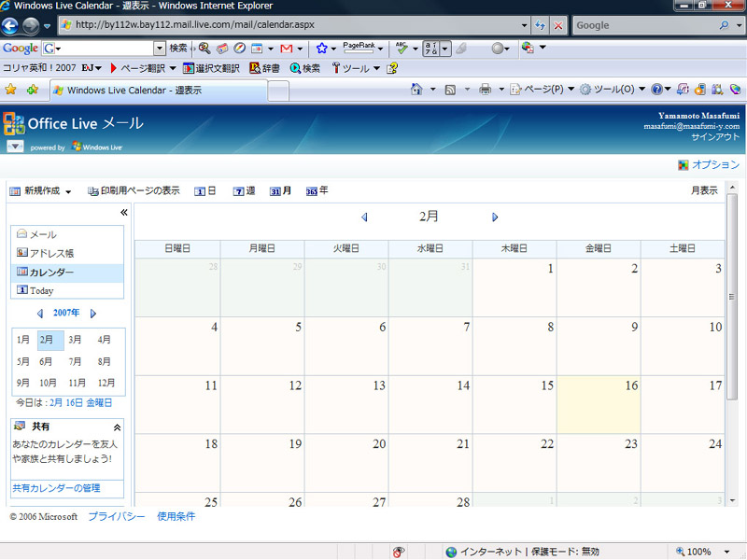
Task: Click the printer icon in command bar
Action: click(x=485, y=89)
